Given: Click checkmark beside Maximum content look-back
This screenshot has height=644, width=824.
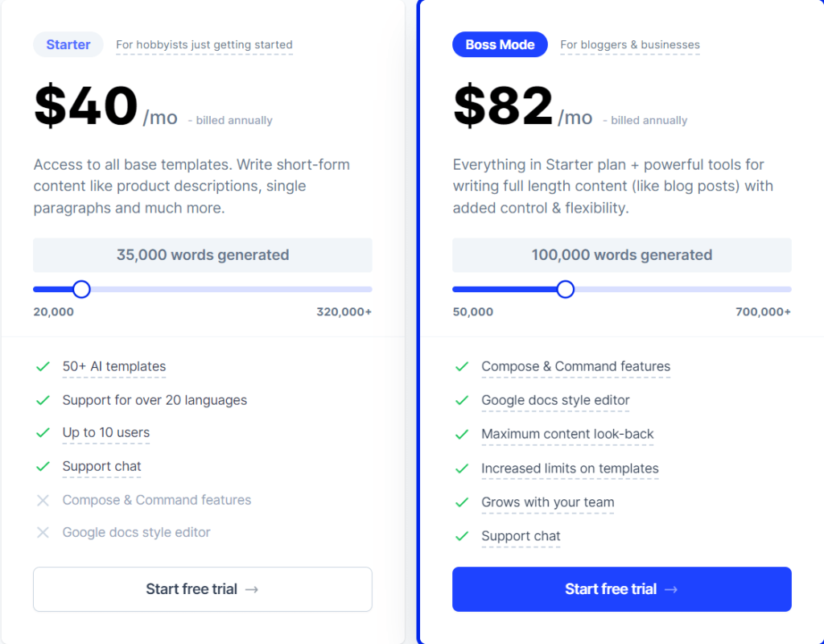Looking at the screenshot, I should point(461,434).
